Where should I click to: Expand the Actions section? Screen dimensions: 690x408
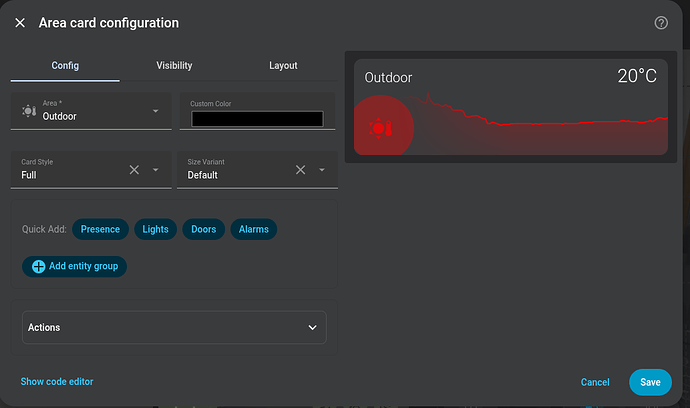point(174,327)
